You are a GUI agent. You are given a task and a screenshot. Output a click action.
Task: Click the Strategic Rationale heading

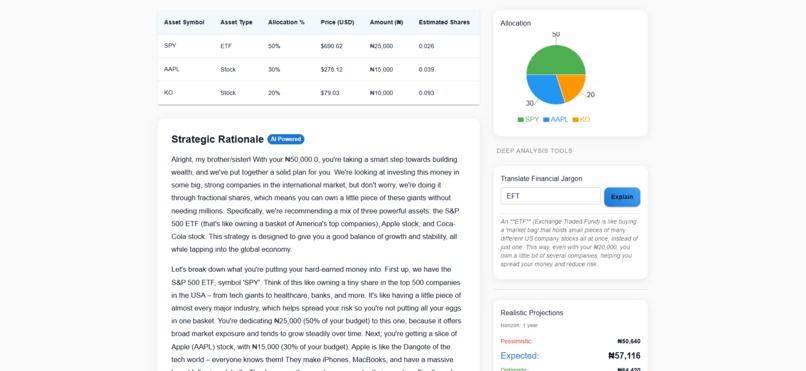coord(217,139)
